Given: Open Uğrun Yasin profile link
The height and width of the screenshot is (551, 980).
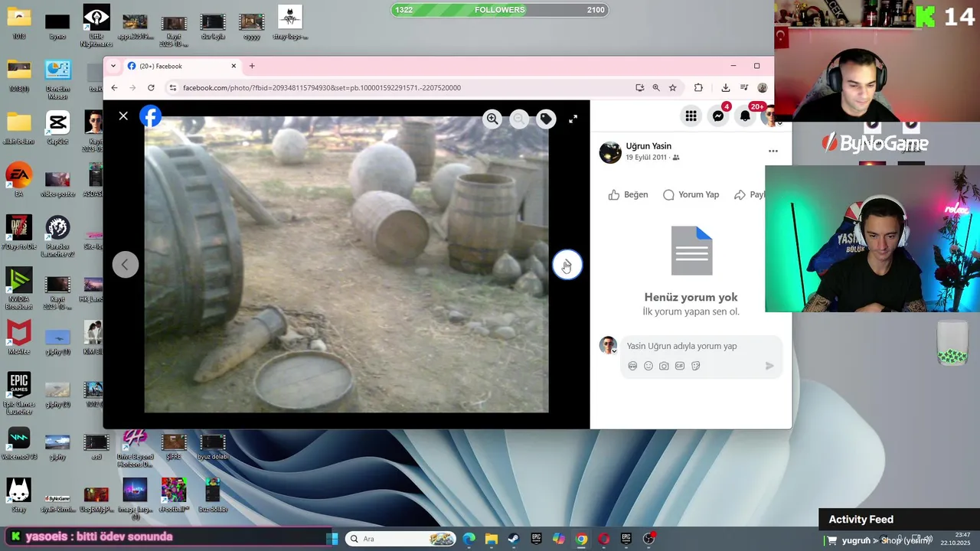Looking at the screenshot, I should [648, 146].
